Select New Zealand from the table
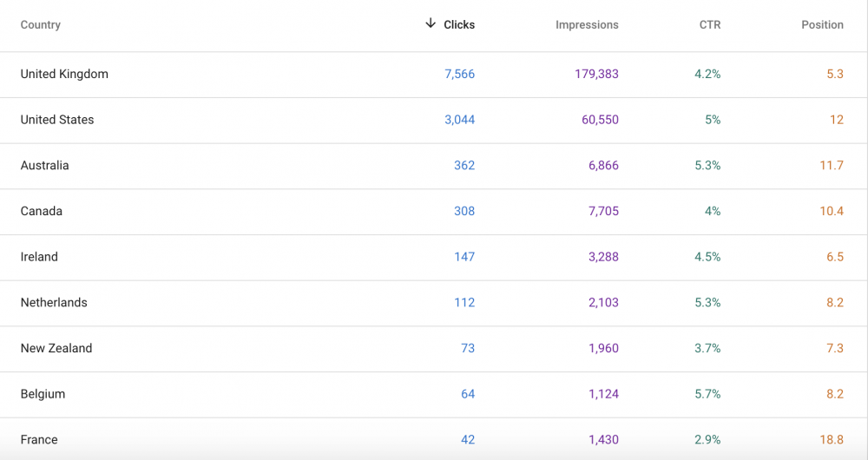Image resolution: width=868 pixels, height=460 pixels. (x=56, y=349)
